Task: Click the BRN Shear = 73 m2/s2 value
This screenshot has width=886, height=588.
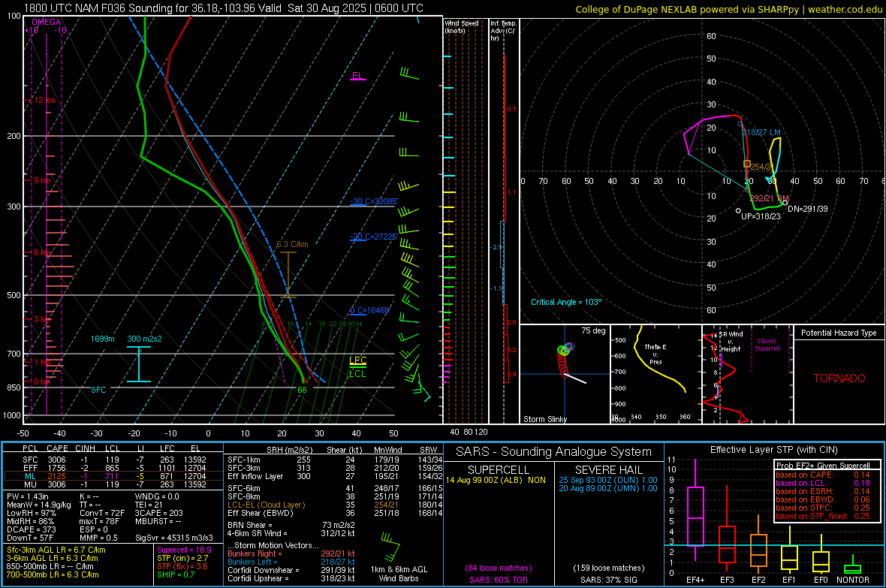Action: 291,525
